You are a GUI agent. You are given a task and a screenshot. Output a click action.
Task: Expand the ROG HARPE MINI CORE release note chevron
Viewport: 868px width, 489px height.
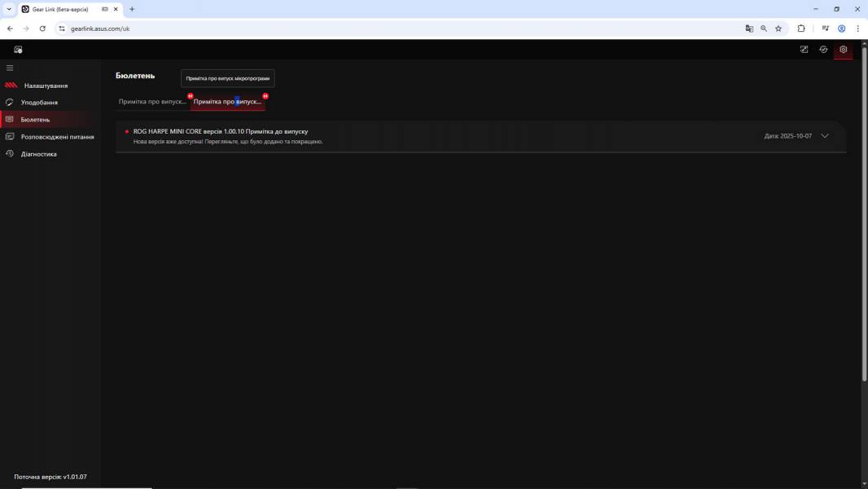coord(825,136)
